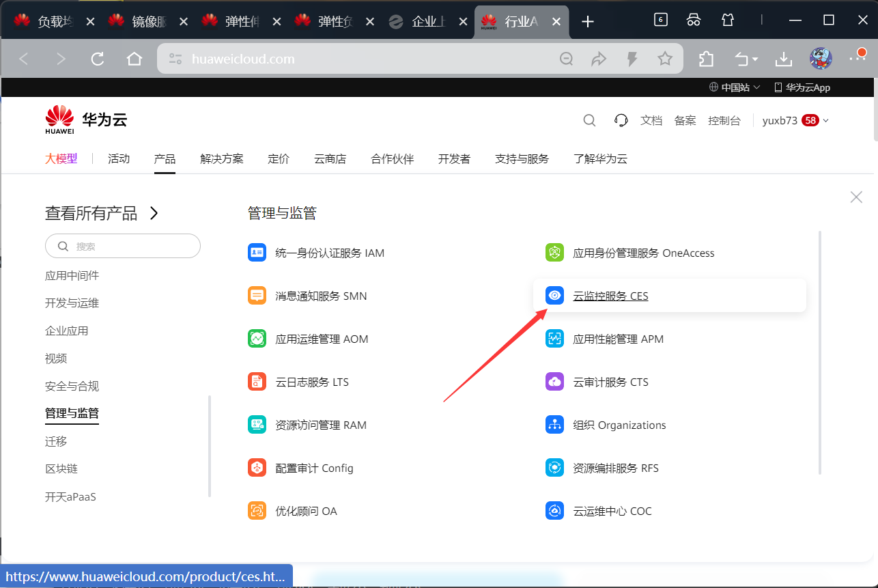Select the 安全与合规 category
Image resolution: width=878 pixels, height=588 pixels.
(72, 386)
